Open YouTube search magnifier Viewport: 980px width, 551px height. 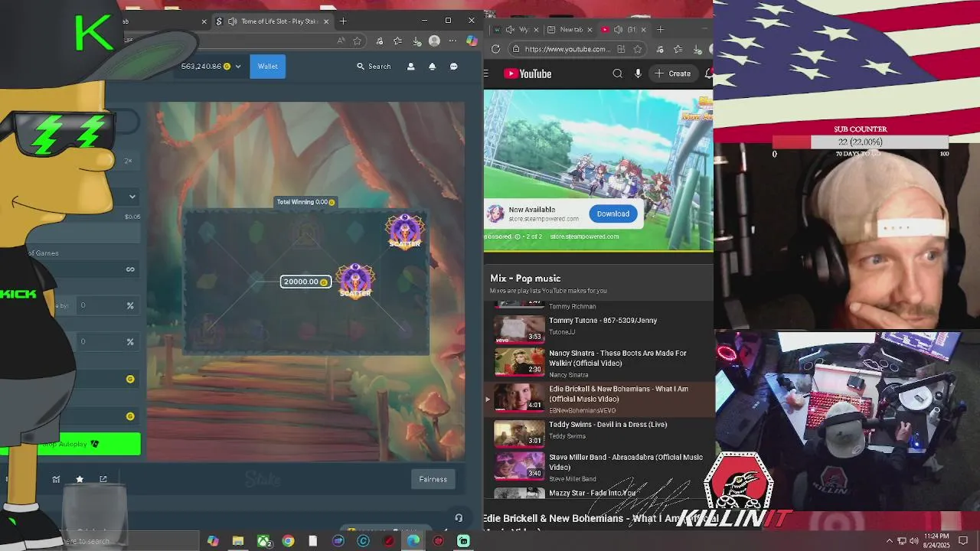point(617,73)
